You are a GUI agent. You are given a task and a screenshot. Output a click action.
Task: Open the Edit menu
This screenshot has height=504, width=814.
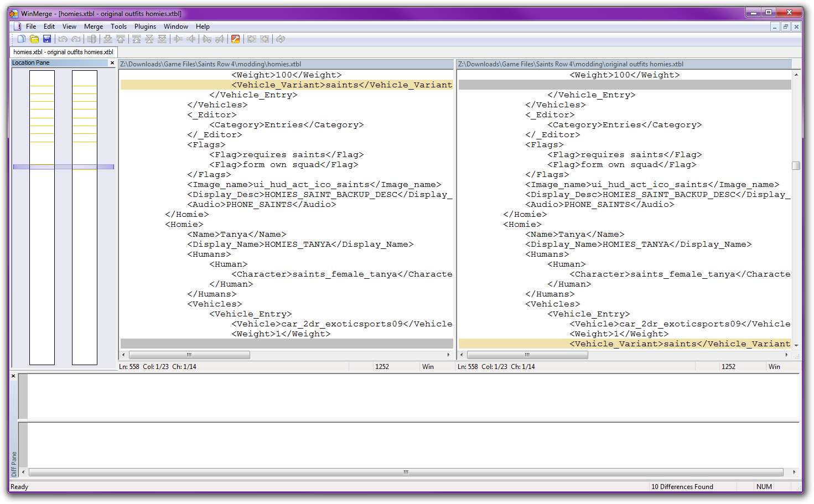49,27
